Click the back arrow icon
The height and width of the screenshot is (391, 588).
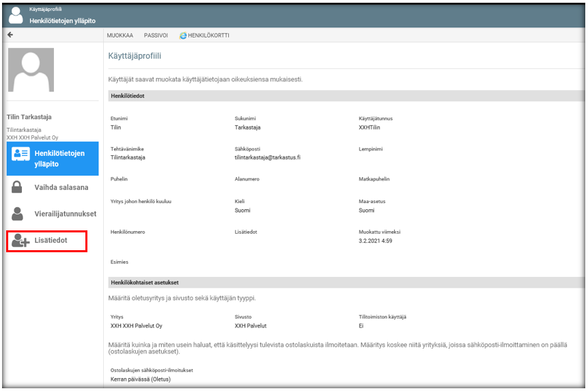pyautogui.click(x=10, y=35)
